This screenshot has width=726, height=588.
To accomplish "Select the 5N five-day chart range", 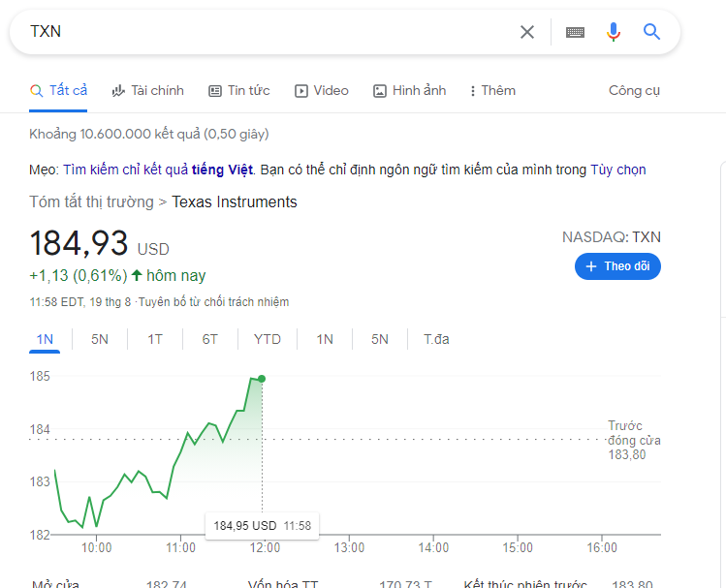I will [100, 339].
